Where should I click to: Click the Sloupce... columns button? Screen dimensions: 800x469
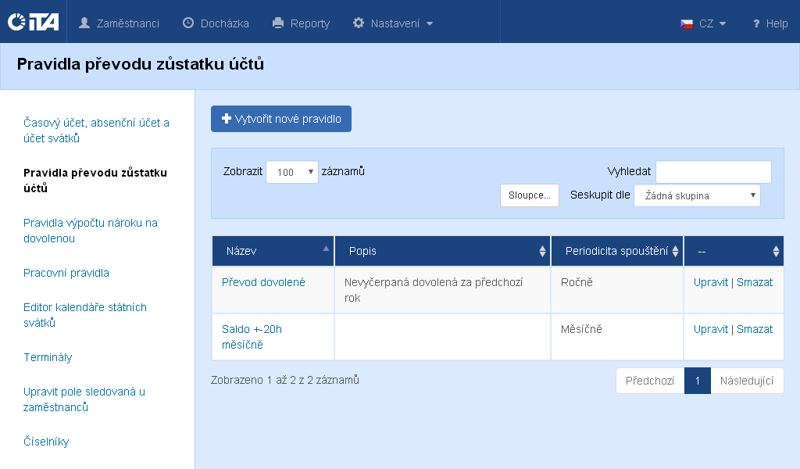click(529, 196)
